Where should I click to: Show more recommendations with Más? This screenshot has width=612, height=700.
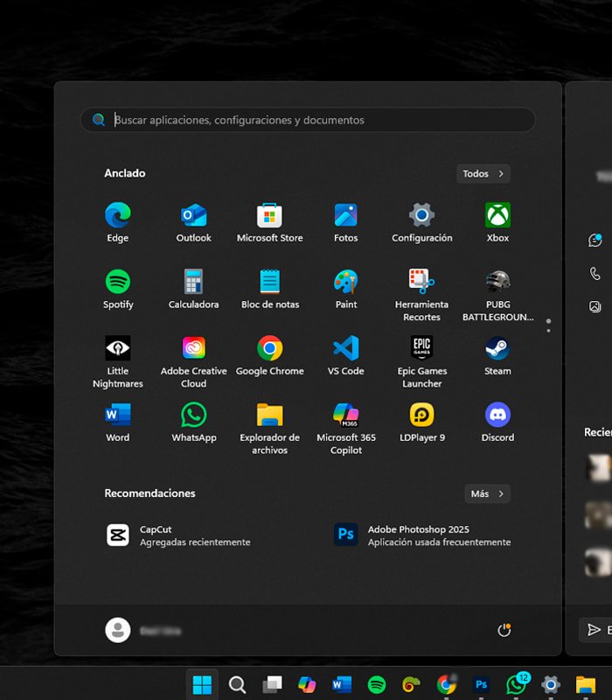click(487, 493)
